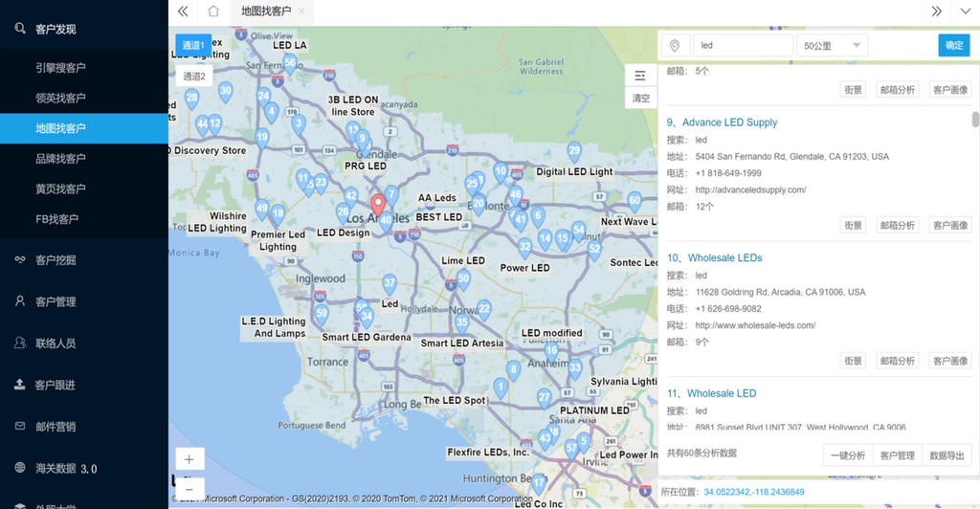Screen dimensions: 980x509
Task: Click the results panel scrollbar
Action: point(975,120)
